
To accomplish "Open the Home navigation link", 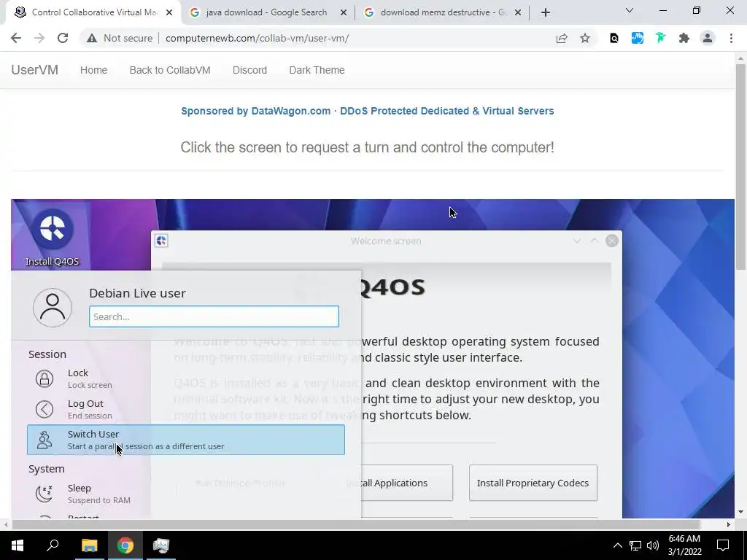I will pos(94,70).
